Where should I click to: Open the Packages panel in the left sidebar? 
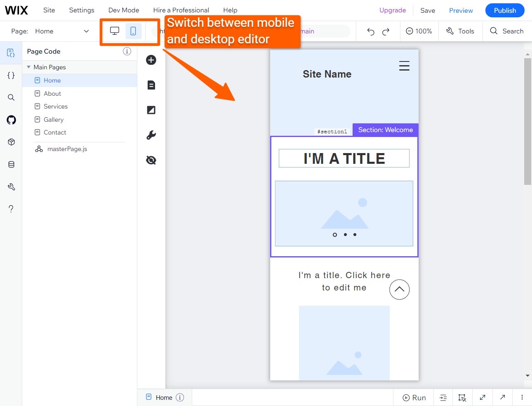click(11, 142)
